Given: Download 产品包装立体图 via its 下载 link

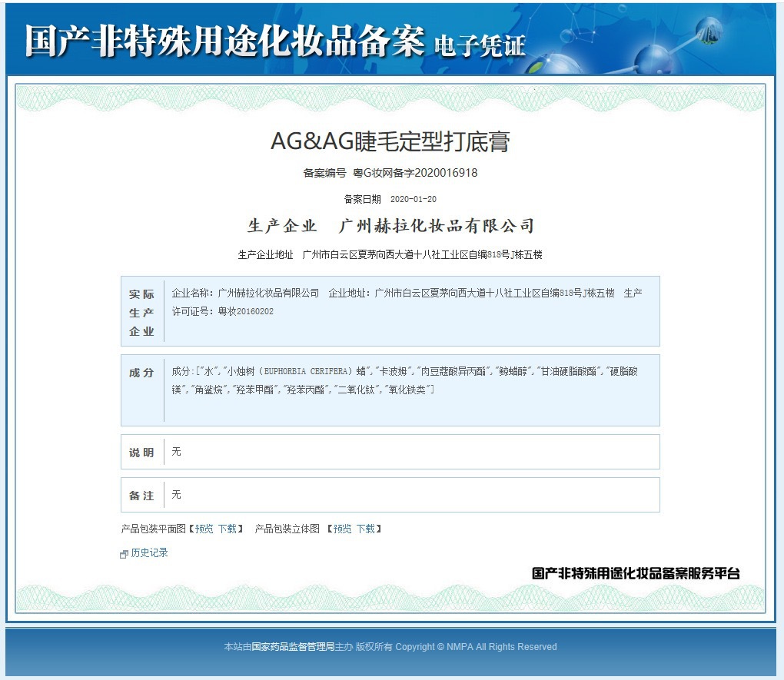Looking at the screenshot, I should pos(366,529).
